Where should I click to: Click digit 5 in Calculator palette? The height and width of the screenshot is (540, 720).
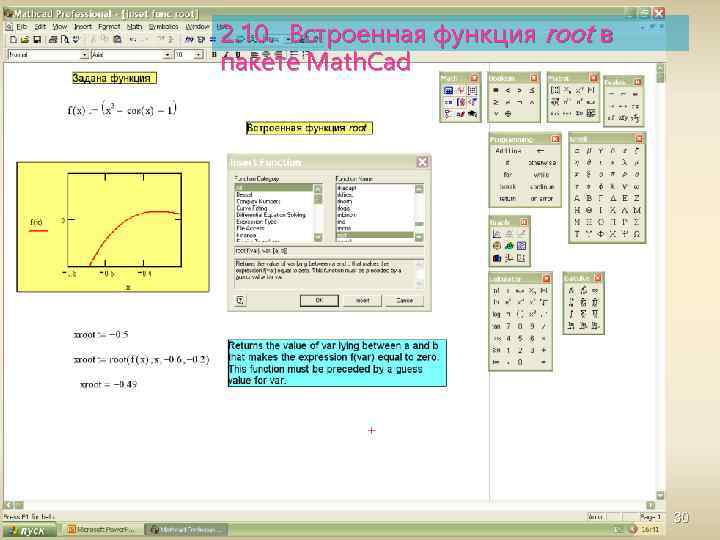pyautogui.click(x=520, y=338)
